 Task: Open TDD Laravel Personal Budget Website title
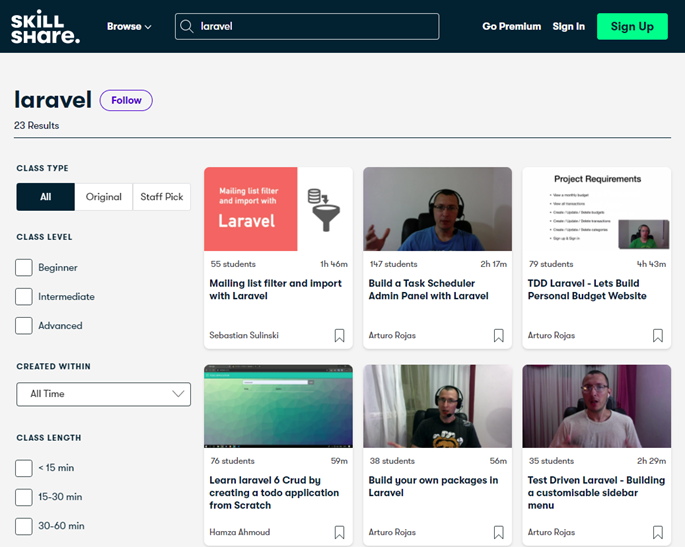pos(587,290)
